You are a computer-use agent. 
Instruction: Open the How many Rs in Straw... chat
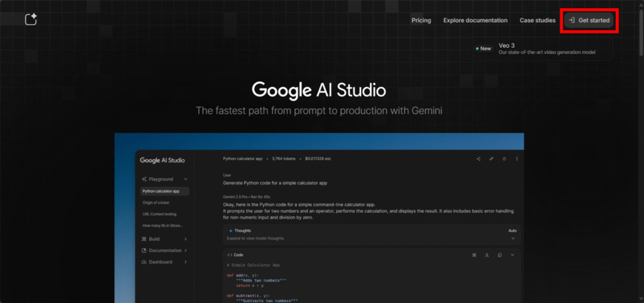pyautogui.click(x=163, y=226)
